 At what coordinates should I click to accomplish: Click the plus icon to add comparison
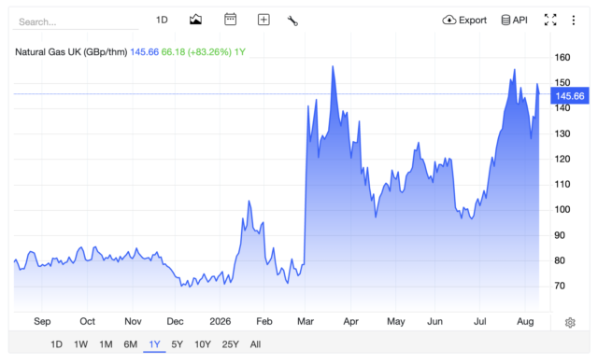click(x=263, y=20)
